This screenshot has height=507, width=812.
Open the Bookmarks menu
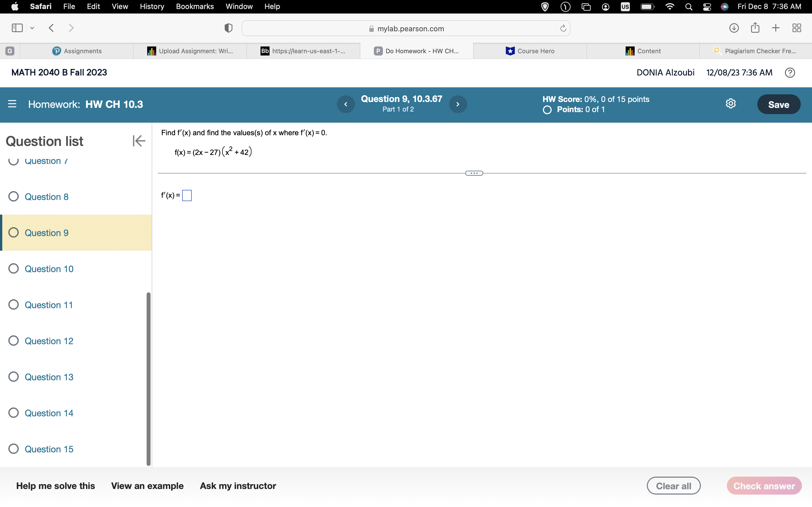click(x=195, y=6)
